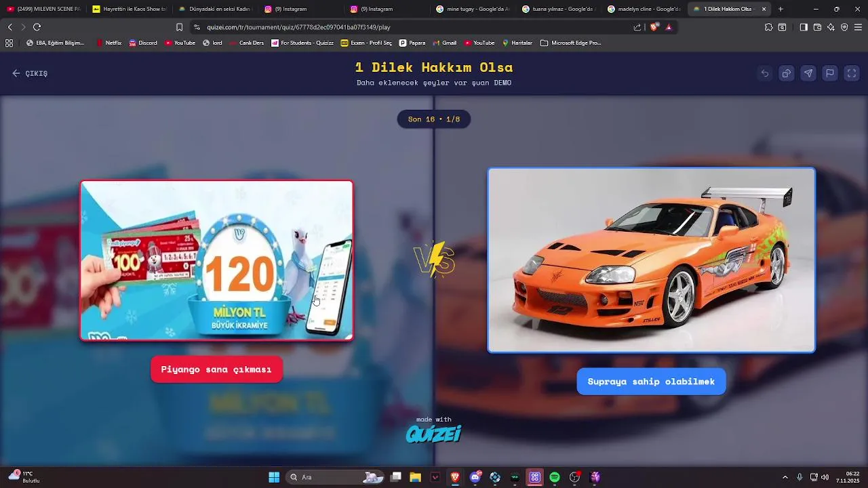This screenshot has width=868, height=488.
Task: Switch to 'tuana yılmaz' Google tab
Action: [558, 9]
